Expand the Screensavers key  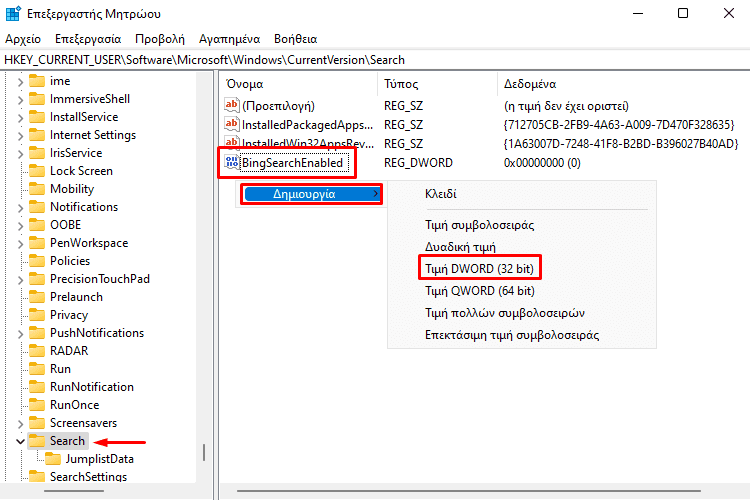[20, 424]
